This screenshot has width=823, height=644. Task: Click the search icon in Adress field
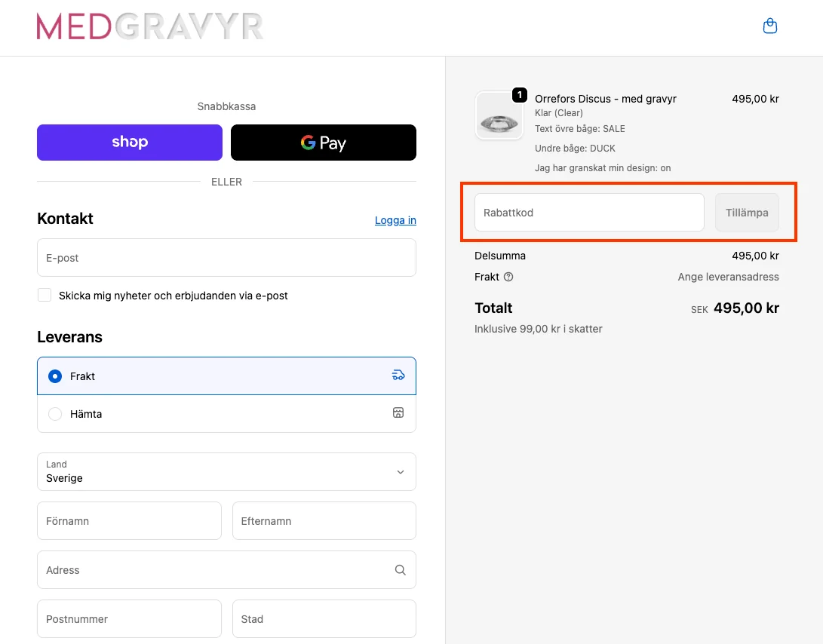(x=400, y=570)
